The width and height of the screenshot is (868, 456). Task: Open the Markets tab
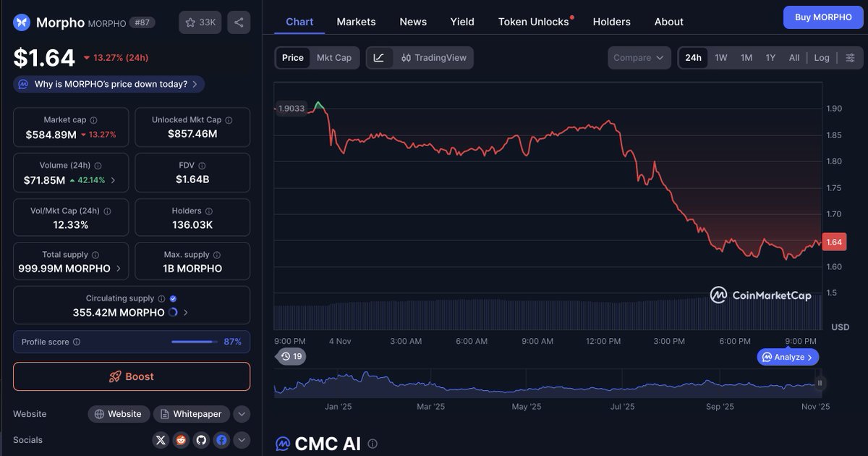coord(356,22)
